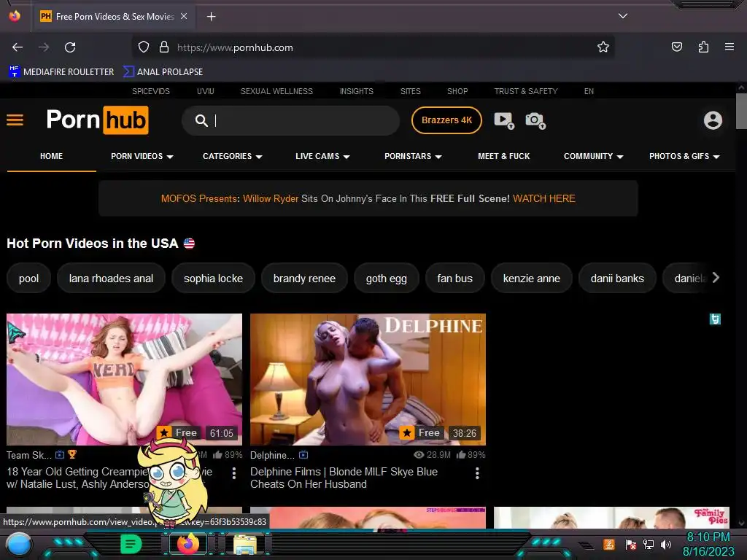747x560 pixels.
Task: Open the UVIU top link
Action: coord(205,91)
